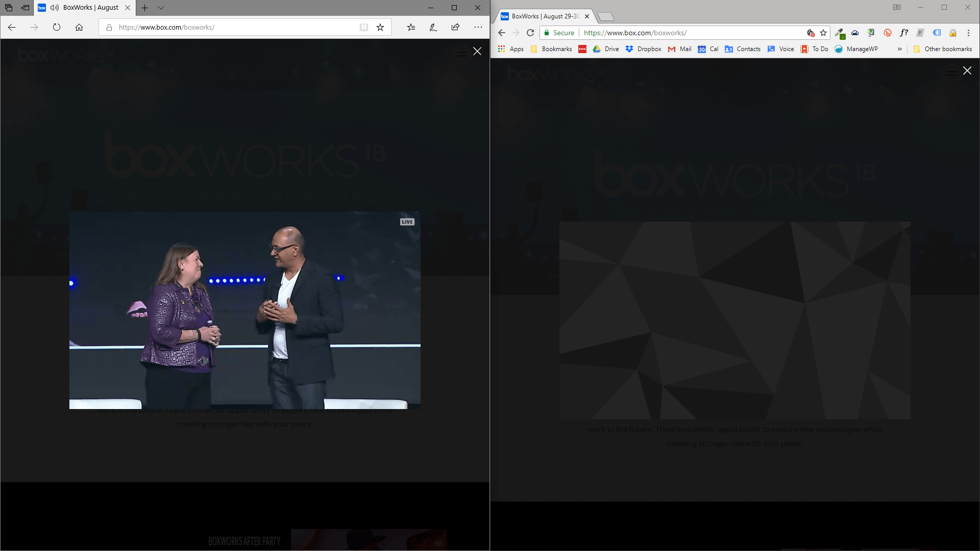Open Mail bookmark
980x551 pixels.
point(680,49)
